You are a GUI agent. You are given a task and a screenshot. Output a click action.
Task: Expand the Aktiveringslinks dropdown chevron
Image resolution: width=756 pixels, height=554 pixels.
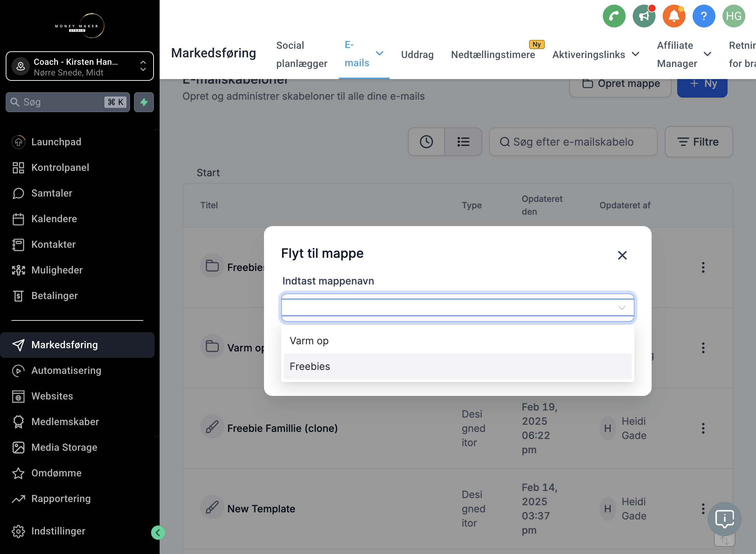click(635, 54)
